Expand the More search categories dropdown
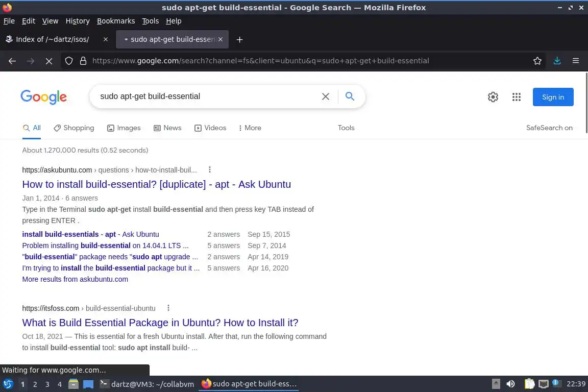The width and height of the screenshot is (588, 392). coord(250,128)
